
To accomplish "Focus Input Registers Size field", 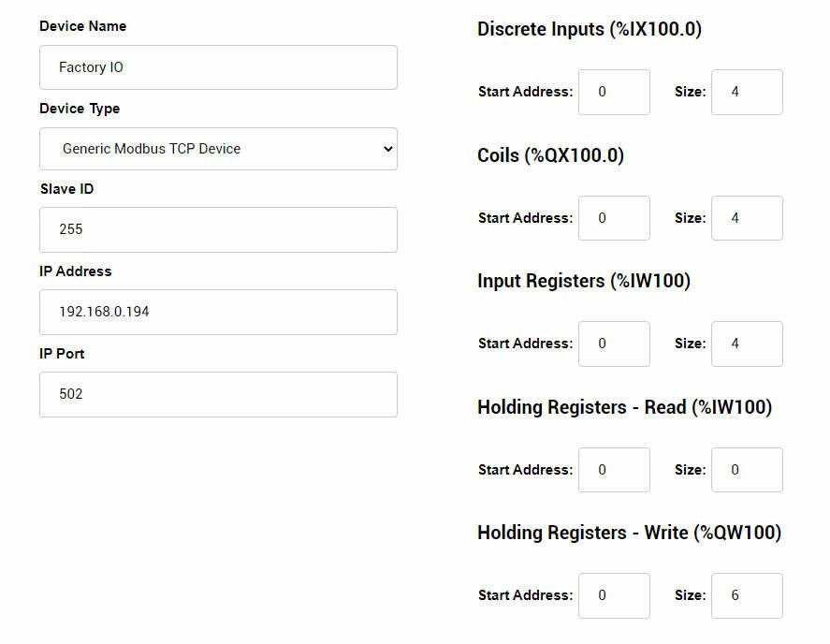I will pos(747,344).
